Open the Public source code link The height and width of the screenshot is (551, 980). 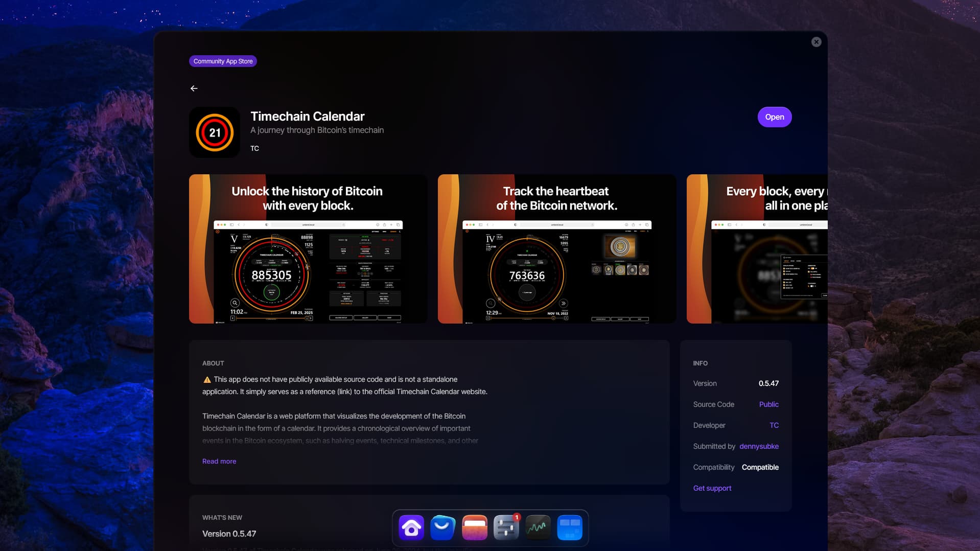tap(768, 404)
